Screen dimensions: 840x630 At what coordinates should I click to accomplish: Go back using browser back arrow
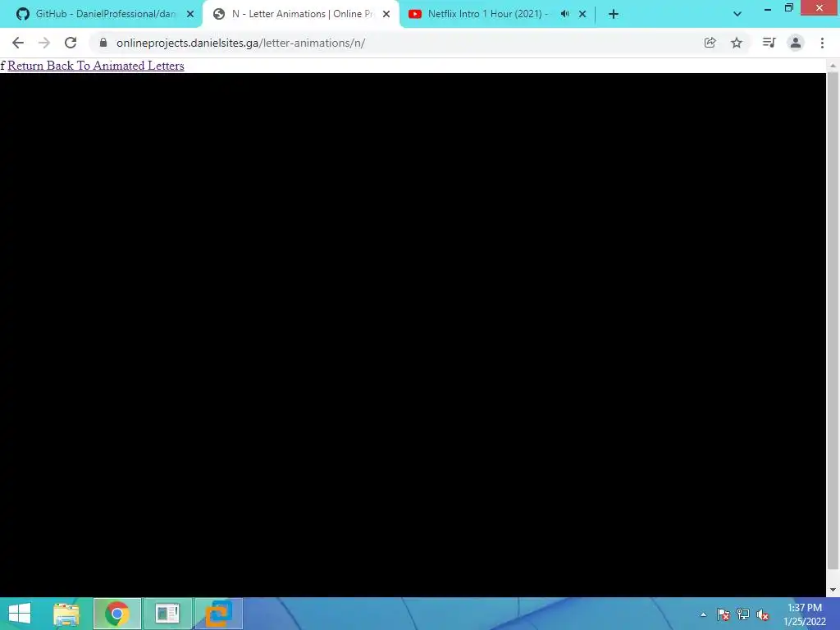click(18, 43)
